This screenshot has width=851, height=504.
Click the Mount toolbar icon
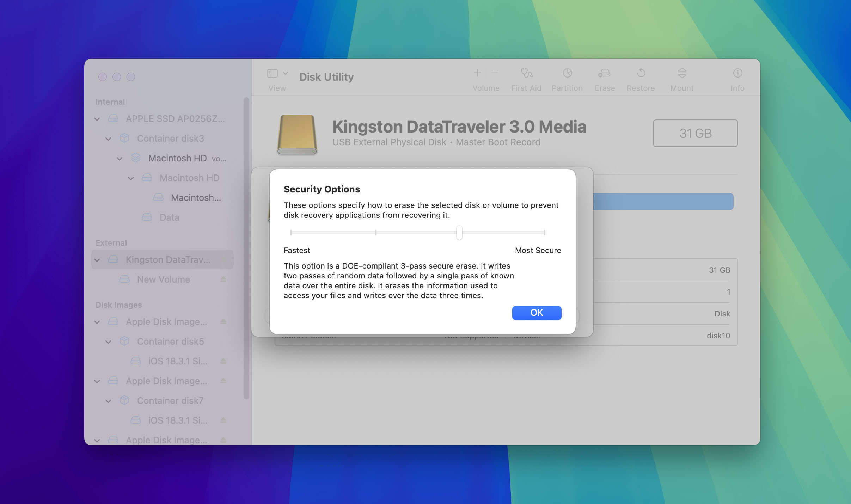[x=682, y=73]
